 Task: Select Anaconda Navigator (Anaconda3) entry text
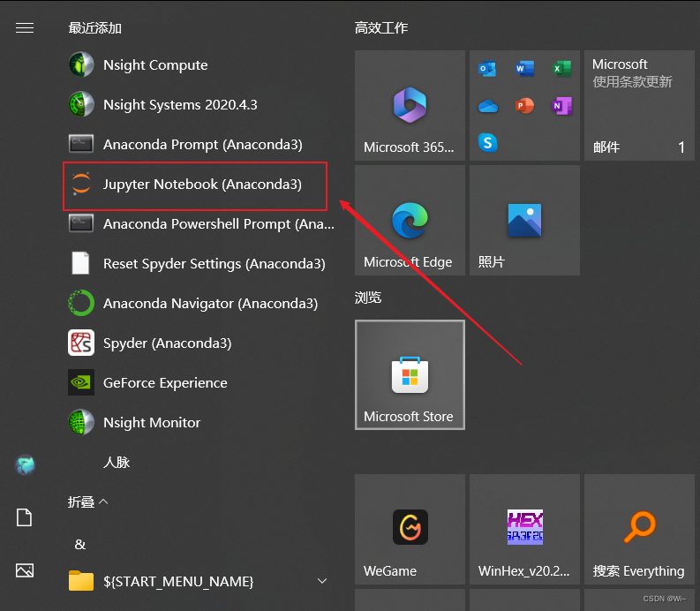[211, 303]
